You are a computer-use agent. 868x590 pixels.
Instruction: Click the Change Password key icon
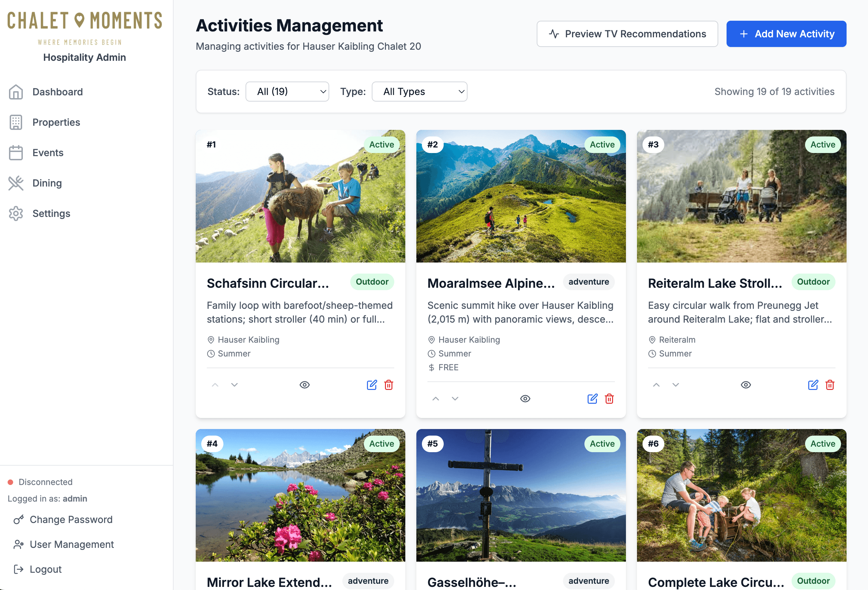click(18, 520)
